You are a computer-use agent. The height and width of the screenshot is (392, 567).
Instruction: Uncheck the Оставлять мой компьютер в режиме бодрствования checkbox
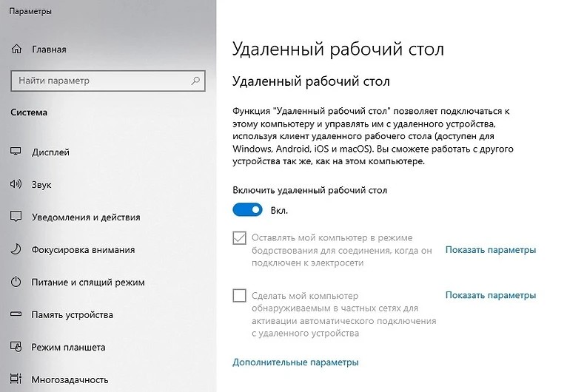pos(239,238)
